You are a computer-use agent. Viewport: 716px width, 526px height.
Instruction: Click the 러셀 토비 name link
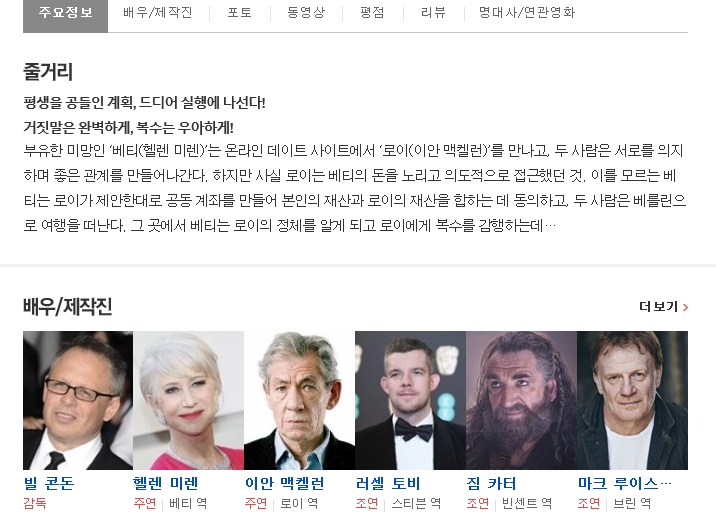[x=388, y=483]
